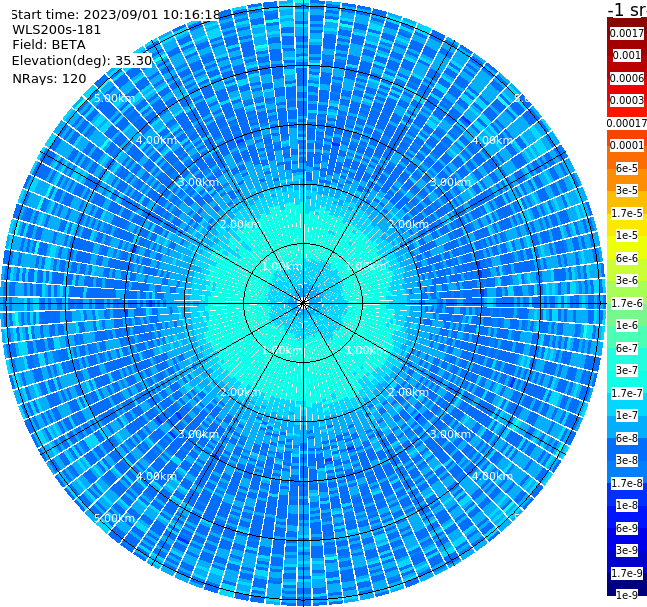
Task: Select the 3e-9 colorbar tick label
Action: (x=627, y=550)
